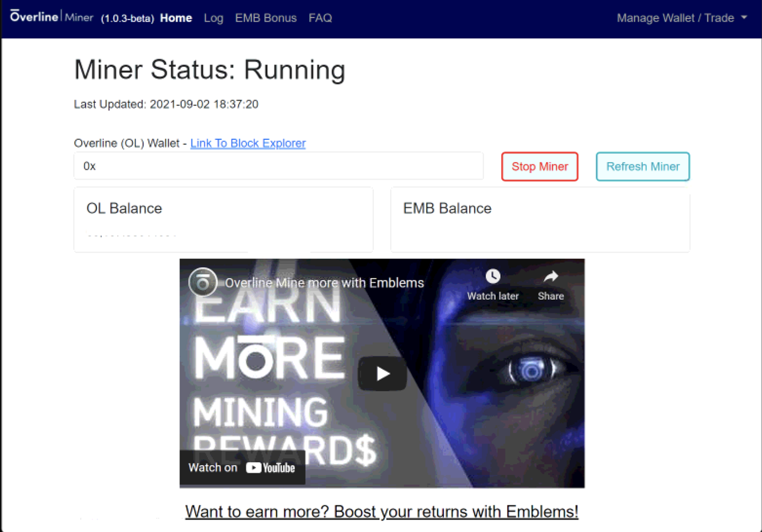Screen dimensions: 762x532
Task: Open Link To Block Explorer
Action: click(248, 143)
